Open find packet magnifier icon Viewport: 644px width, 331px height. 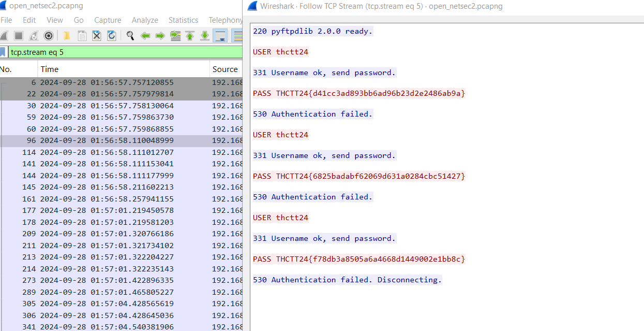[130, 36]
